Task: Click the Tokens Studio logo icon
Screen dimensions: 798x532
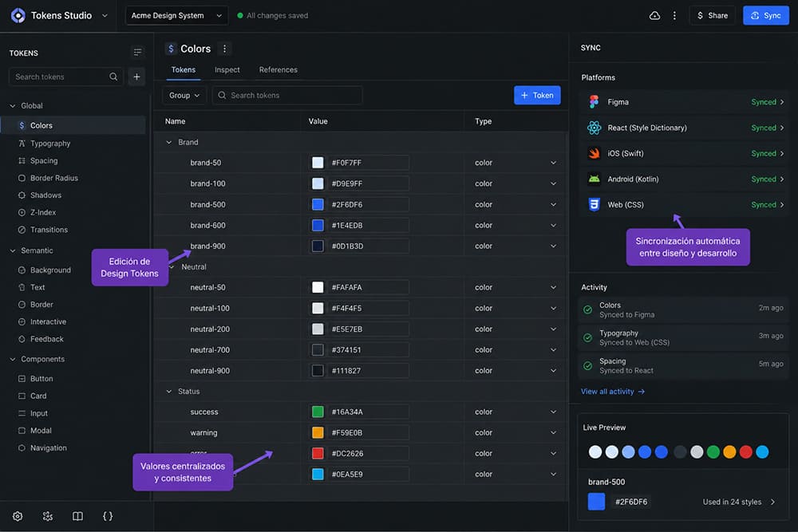Action: (x=18, y=16)
